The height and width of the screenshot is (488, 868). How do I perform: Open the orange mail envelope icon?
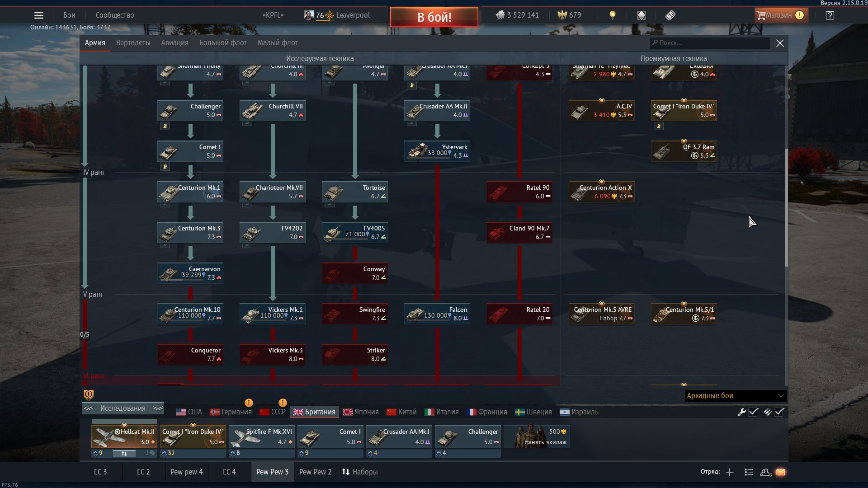781,472
